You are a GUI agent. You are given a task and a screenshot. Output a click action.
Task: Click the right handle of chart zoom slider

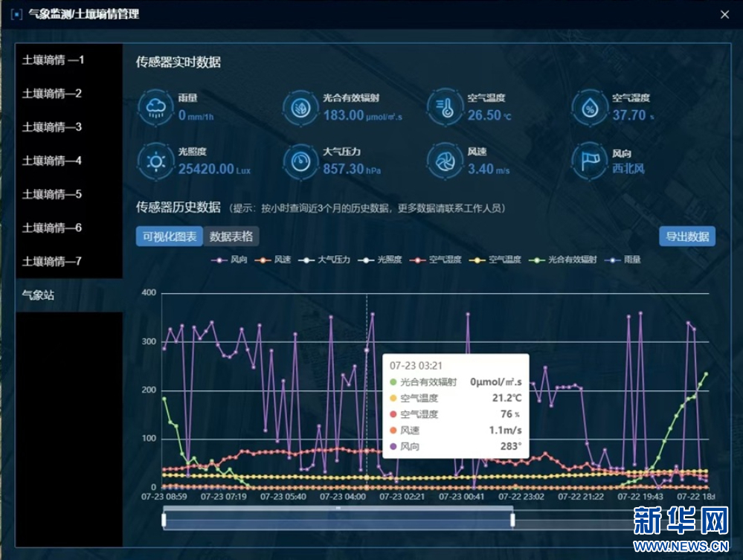click(x=512, y=520)
